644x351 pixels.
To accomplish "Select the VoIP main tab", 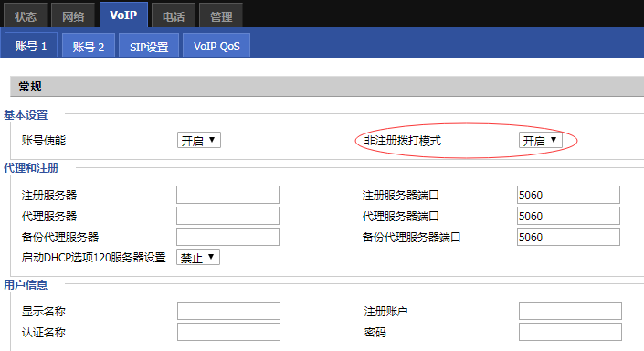I will click(x=123, y=15).
